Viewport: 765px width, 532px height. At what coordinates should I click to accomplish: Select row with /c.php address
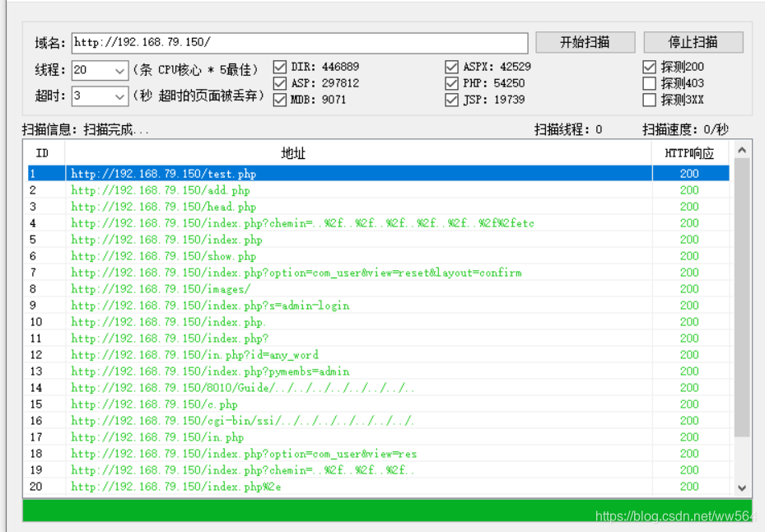coord(378,404)
